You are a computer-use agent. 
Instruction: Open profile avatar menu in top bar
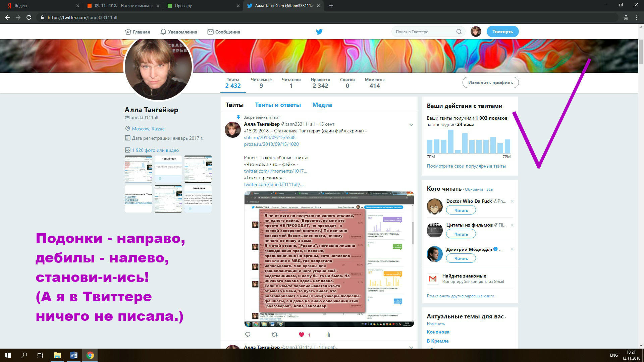click(476, 32)
